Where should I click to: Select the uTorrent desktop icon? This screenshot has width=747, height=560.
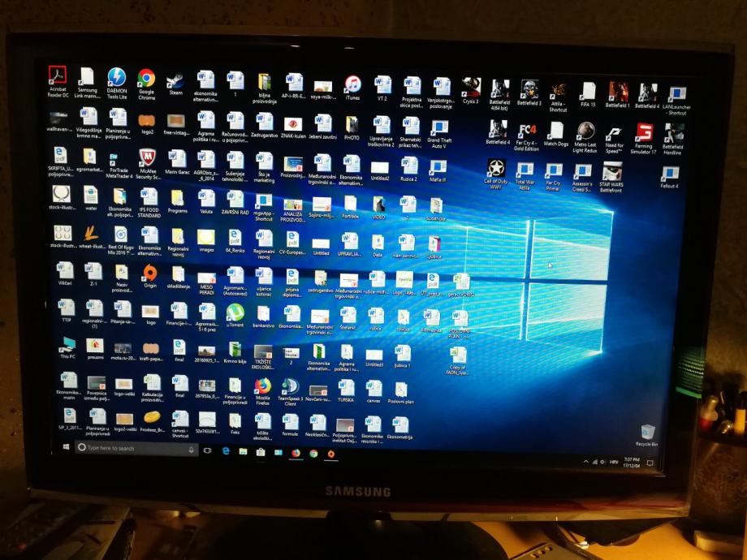point(235,315)
